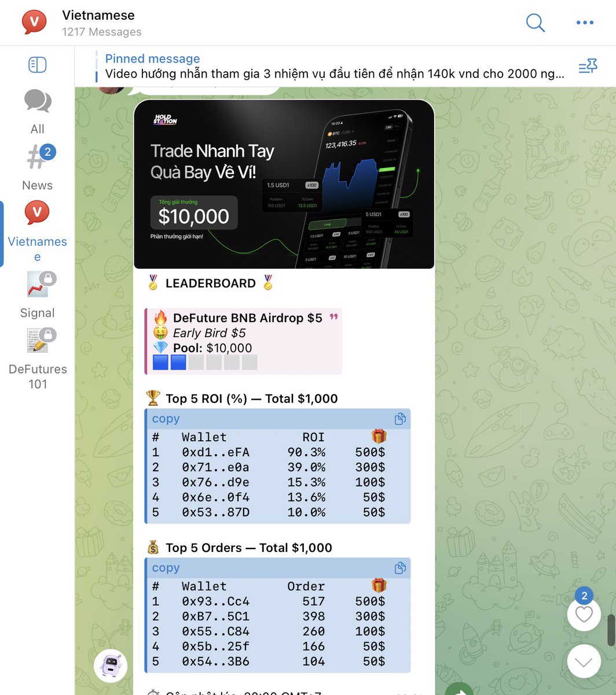The height and width of the screenshot is (695, 616).
Task: Click the 1217 Messages subtitle
Action: point(102,32)
